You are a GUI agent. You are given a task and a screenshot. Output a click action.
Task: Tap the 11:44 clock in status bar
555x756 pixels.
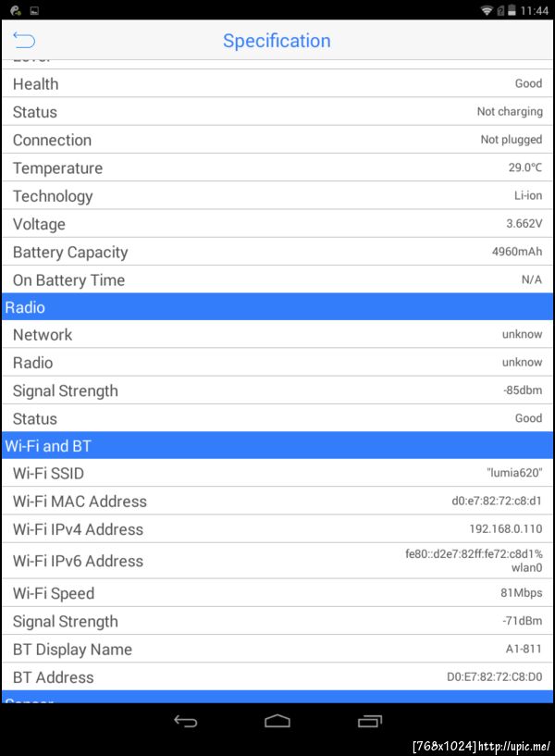tap(534, 10)
